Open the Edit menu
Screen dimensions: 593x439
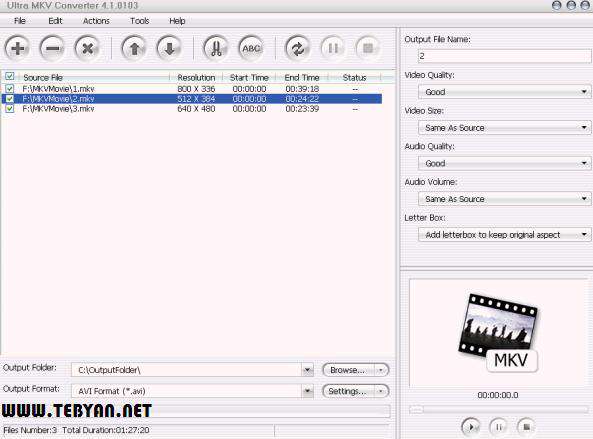click(x=55, y=21)
